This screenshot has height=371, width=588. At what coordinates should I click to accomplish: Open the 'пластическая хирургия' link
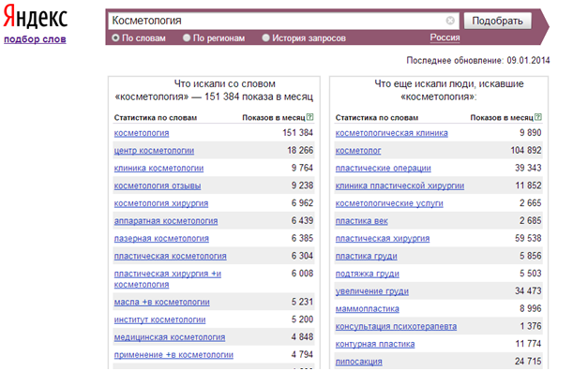(x=383, y=239)
